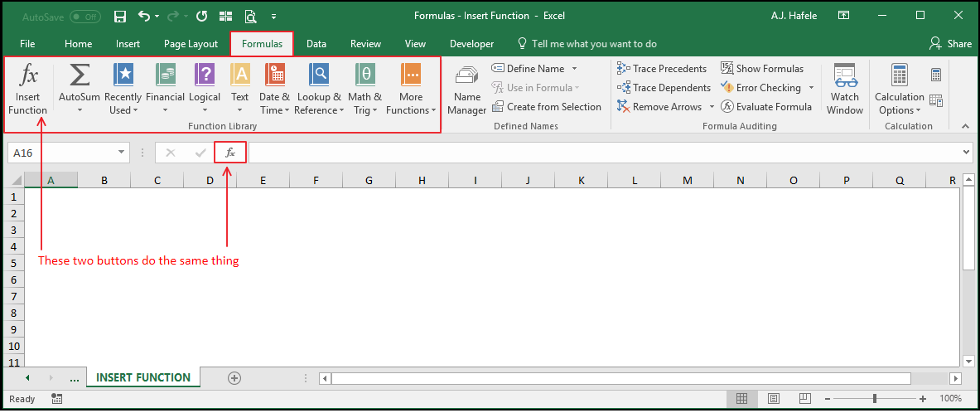Click the formula bar input field
The image size is (980, 413).
pyautogui.click(x=605, y=153)
